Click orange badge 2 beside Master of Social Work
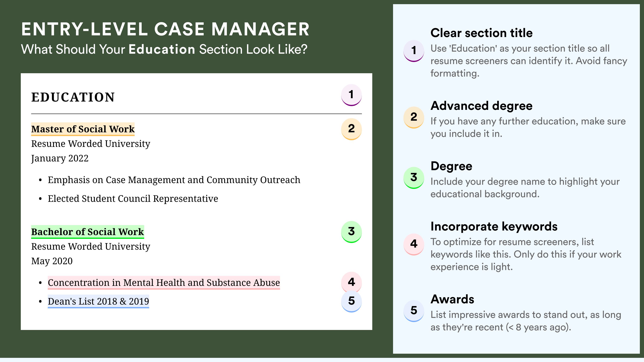The width and height of the screenshot is (644, 362). (x=351, y=129)
